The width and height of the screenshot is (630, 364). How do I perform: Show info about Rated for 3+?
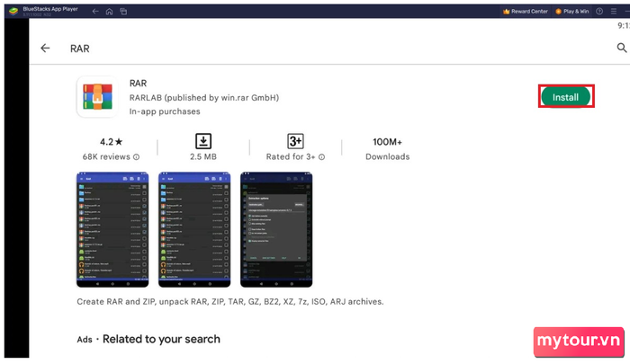click(322, 157)
